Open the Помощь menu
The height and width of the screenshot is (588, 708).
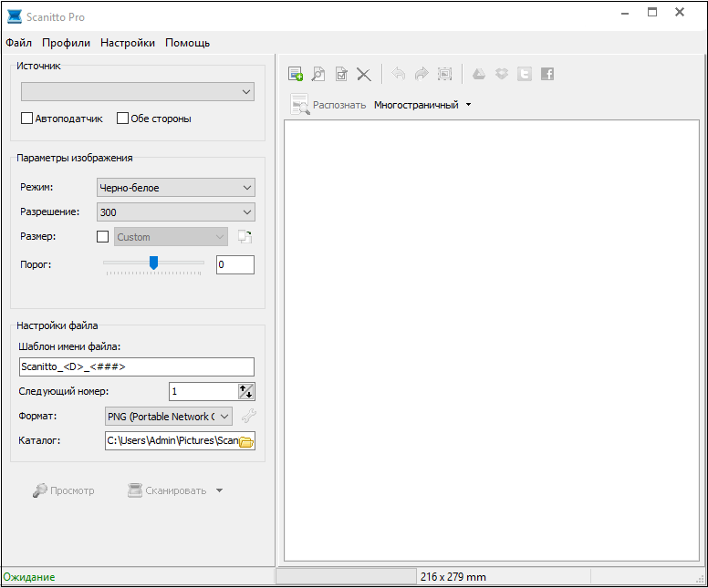(x=187, y=43)
